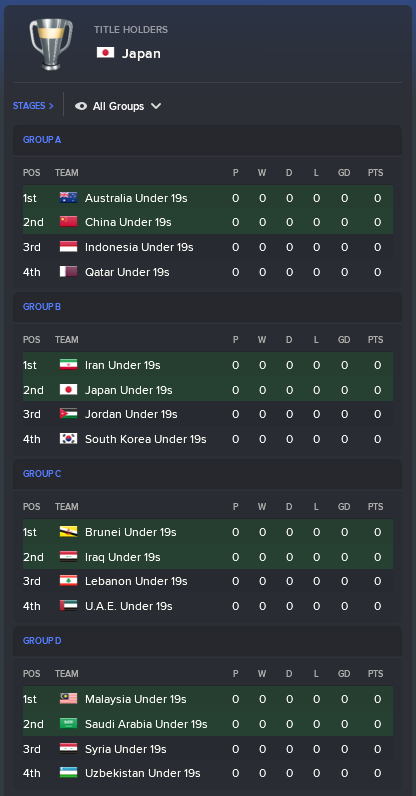Sort Group B table by GD column
The height and width of the screenshot is (796, 416).
[x=344, y=340]
